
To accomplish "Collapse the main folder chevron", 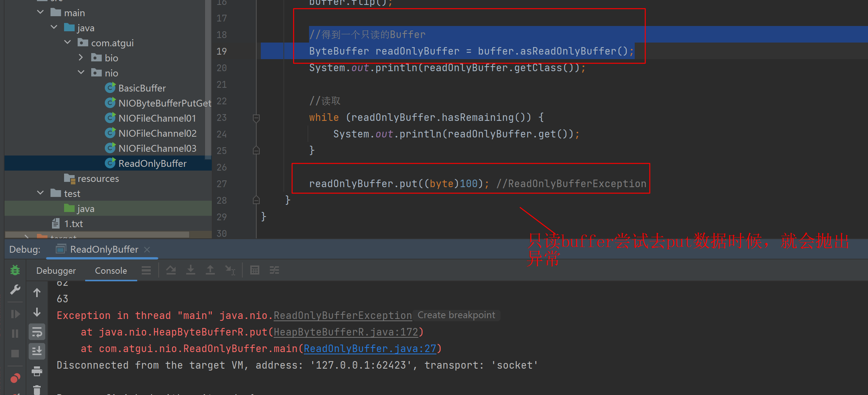I will pyautogui.click(x=40, y=12).
